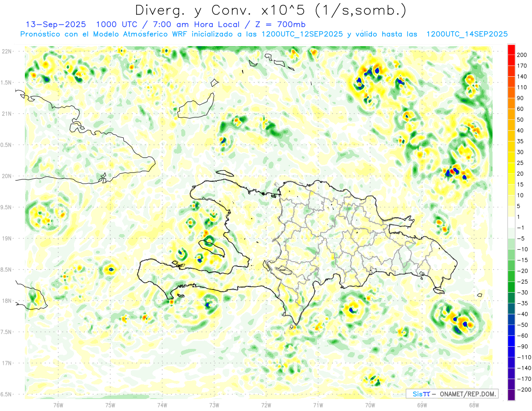
Task: Click the large convergence cell near 68W 17.7N
Action: pyautogui.click(x=461, y=322)
